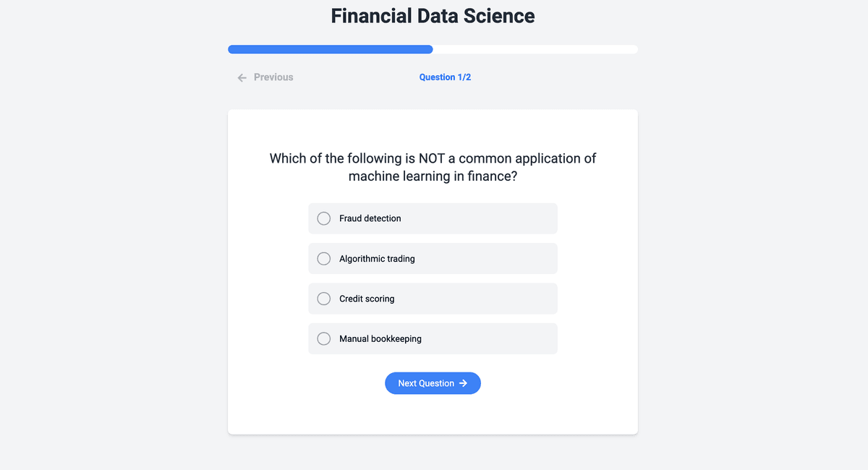
Task: Choose the Credit scoring answer option
Action: pos(433,298)
